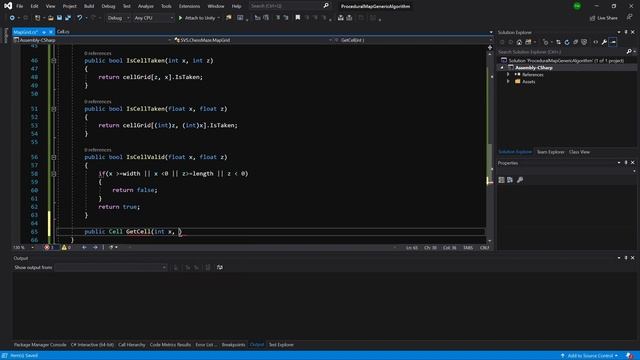Click Home icon in Solution Explorer

[519, 42]
